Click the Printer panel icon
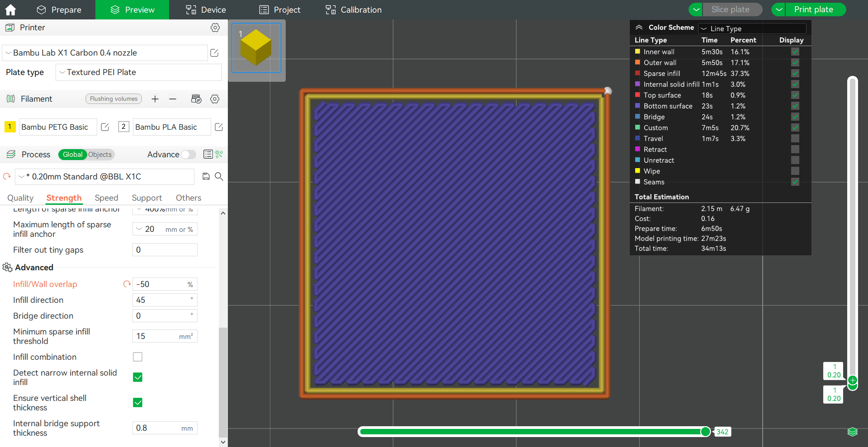This screenshot has width=868, height=447. click(10, 28)
